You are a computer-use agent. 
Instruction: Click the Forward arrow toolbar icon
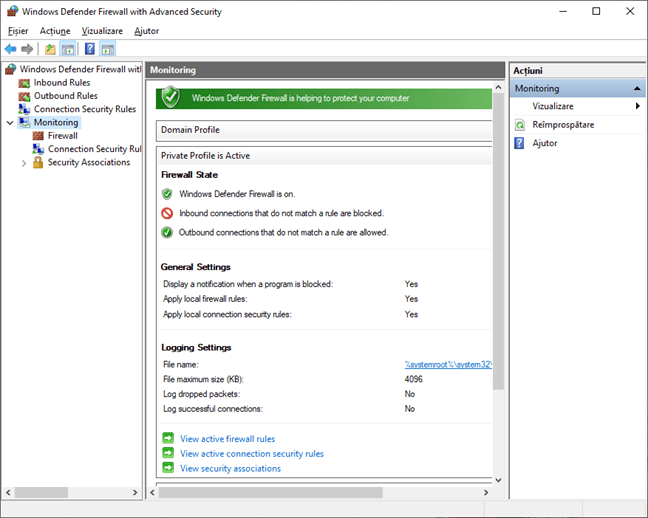[x=27, y=49]
